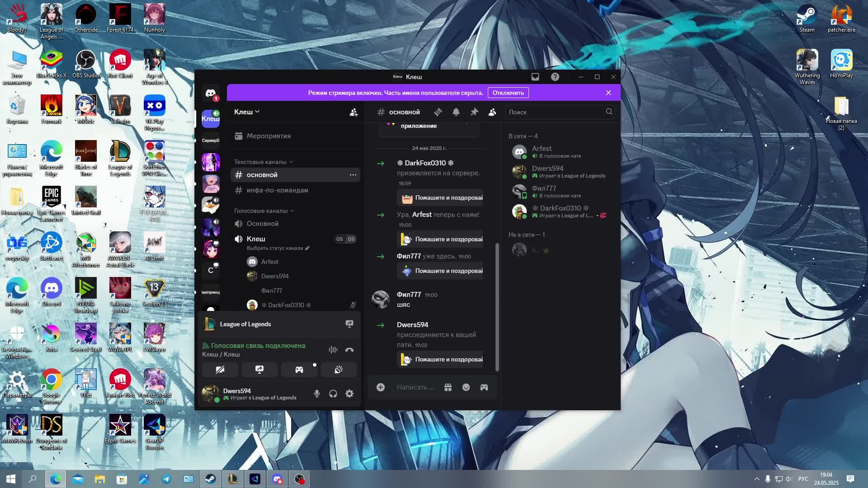Toggle member list visibility icon
Image resolution: width=868 pixels, height=488 pixels.
[x=492, y=112]
